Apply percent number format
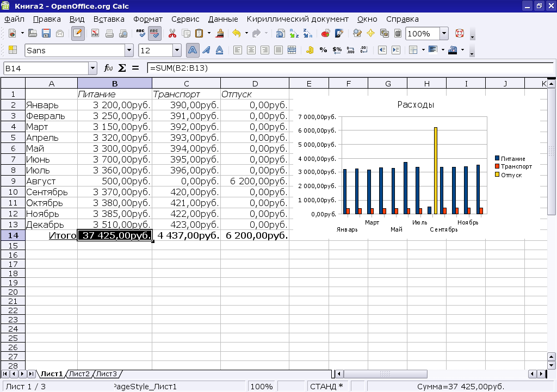 323,51
